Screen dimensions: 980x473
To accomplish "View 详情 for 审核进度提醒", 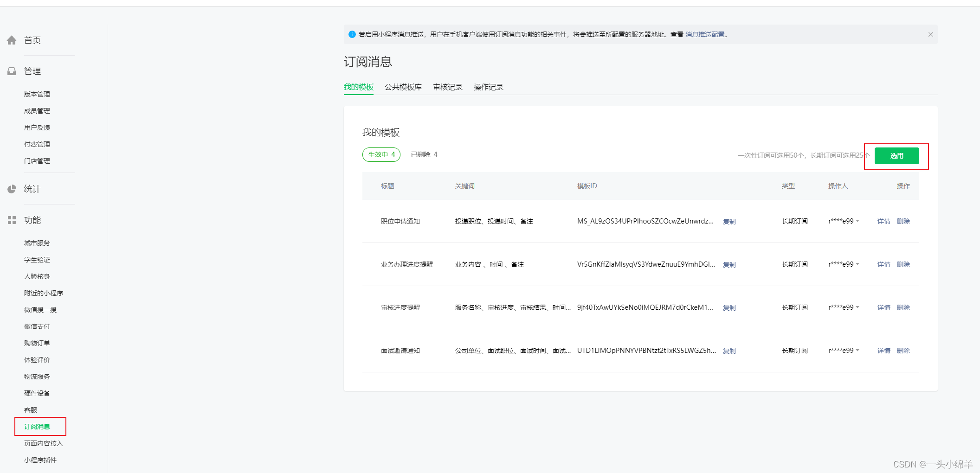I will [884, 307].
